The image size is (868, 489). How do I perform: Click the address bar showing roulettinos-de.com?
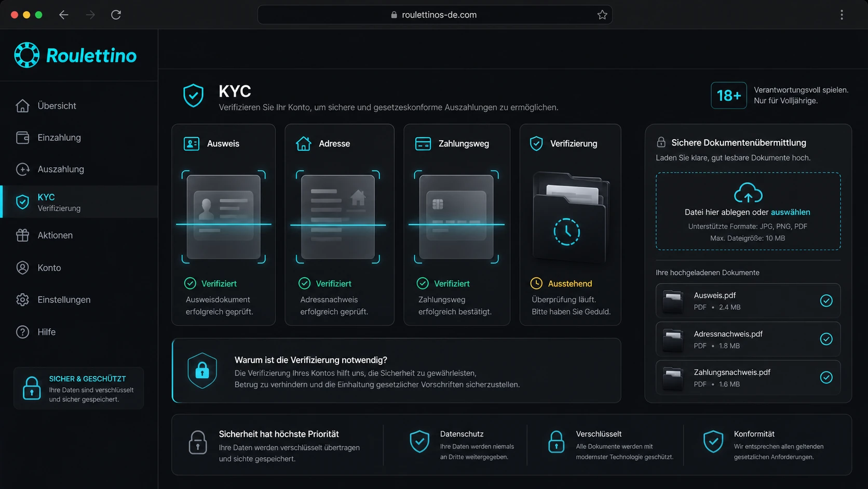(435, 15)
